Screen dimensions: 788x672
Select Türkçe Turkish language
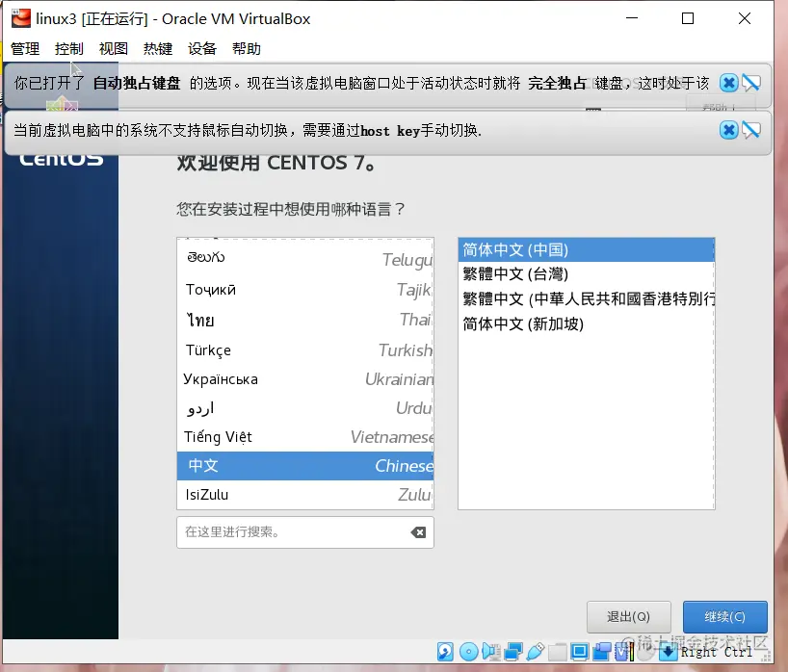point(305,350)
